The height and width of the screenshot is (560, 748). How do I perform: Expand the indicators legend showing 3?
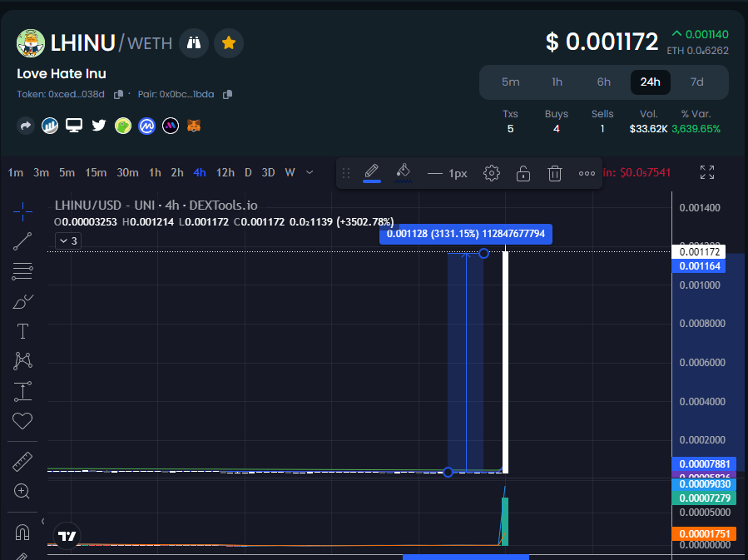click(x=69, y=240)
